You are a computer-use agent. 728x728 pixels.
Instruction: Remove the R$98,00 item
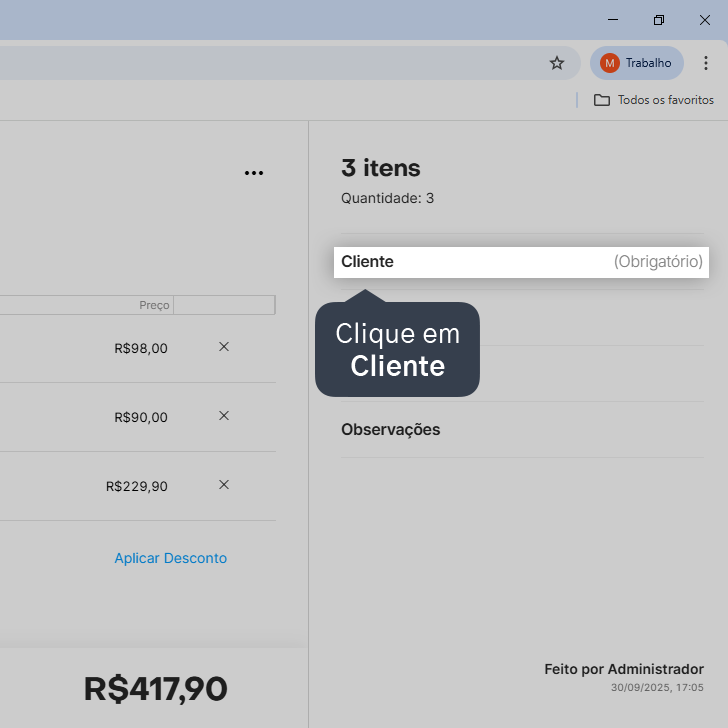click(x=224, y=347)
